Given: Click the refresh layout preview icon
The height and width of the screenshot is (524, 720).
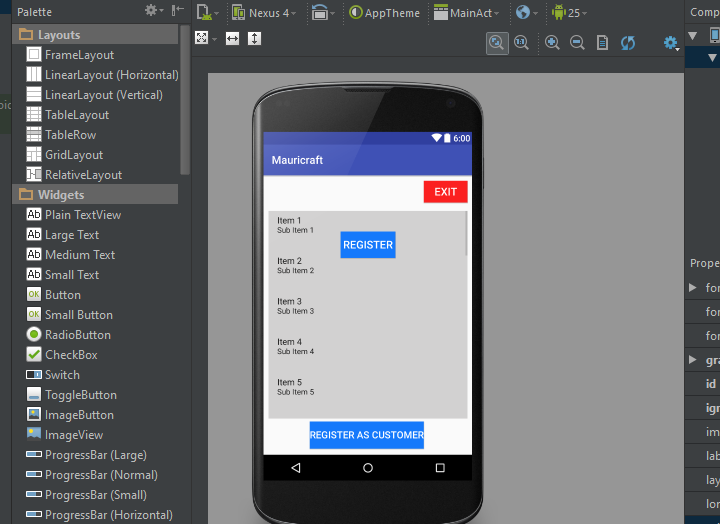Looking at the screenshot, I should 628,42.
